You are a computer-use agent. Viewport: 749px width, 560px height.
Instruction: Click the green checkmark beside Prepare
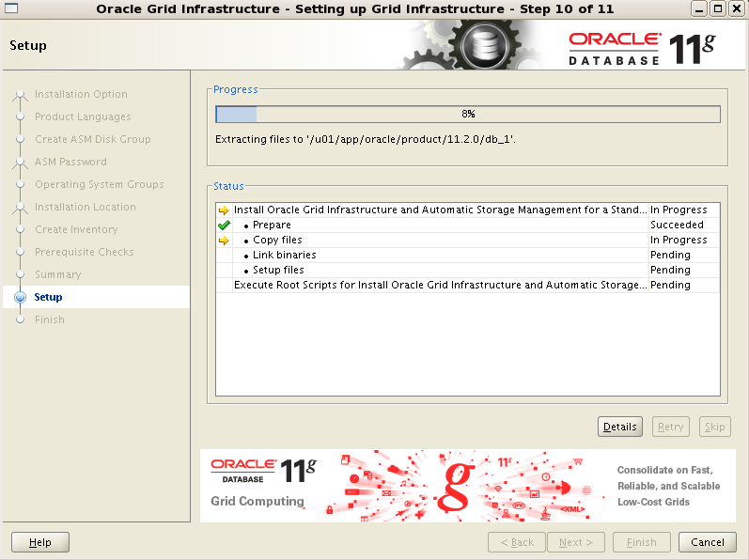[224, 226]
